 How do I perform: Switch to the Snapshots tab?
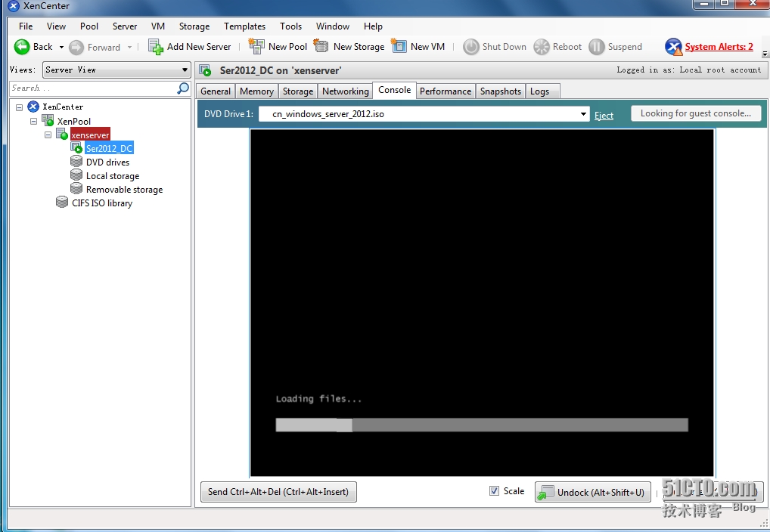pyautogui.click(x=501, y=91)
